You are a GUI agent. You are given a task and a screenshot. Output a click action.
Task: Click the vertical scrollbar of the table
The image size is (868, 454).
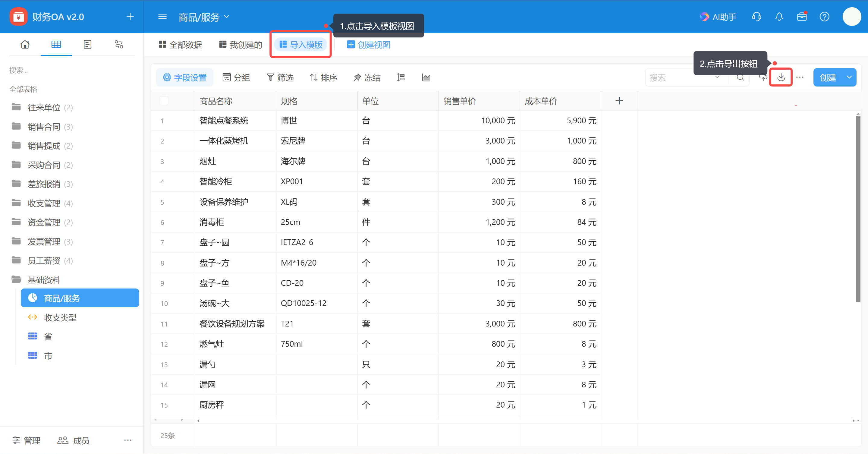(x=858, y=209)
